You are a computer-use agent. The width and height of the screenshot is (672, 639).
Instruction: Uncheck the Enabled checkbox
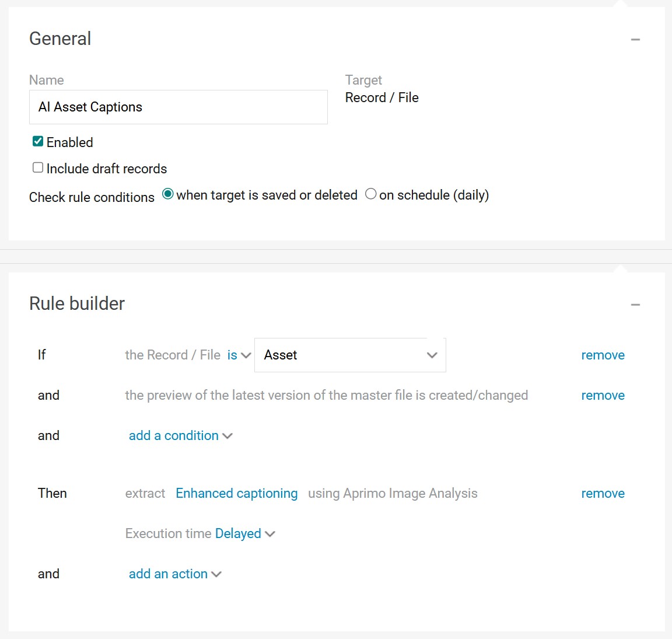point(38,142)
